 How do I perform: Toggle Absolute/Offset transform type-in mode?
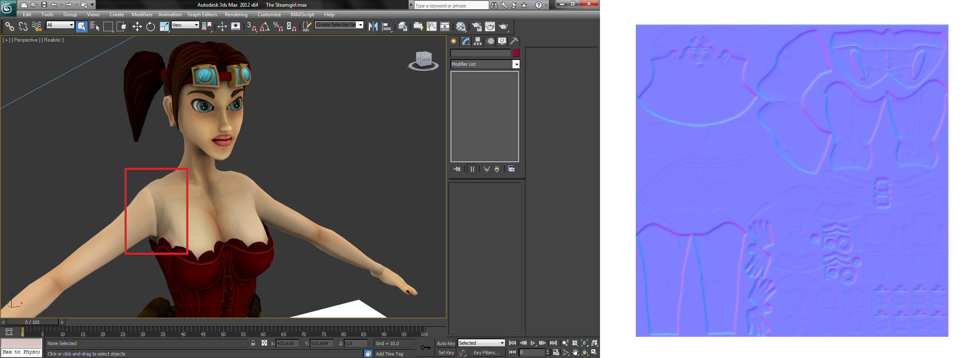click(264, 343)
